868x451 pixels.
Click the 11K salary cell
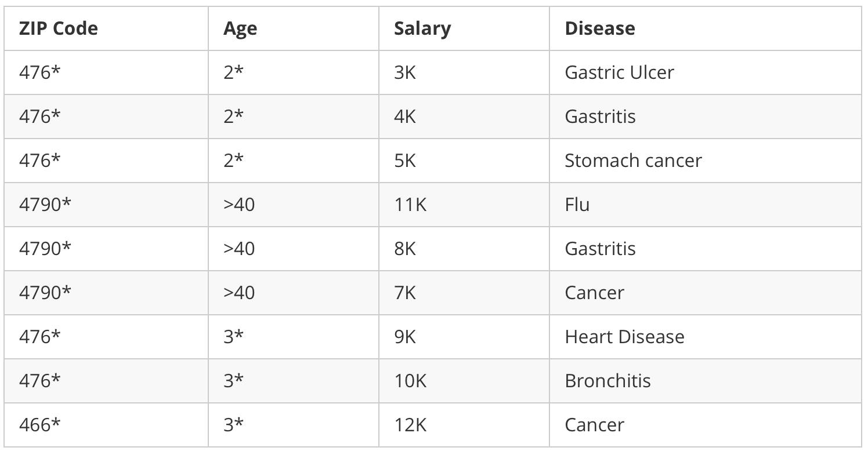click(410, 205)
